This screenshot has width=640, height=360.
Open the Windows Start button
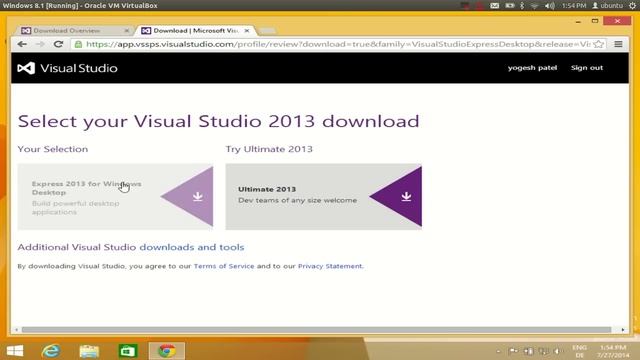pyautogui.click(x=15, y=351)
